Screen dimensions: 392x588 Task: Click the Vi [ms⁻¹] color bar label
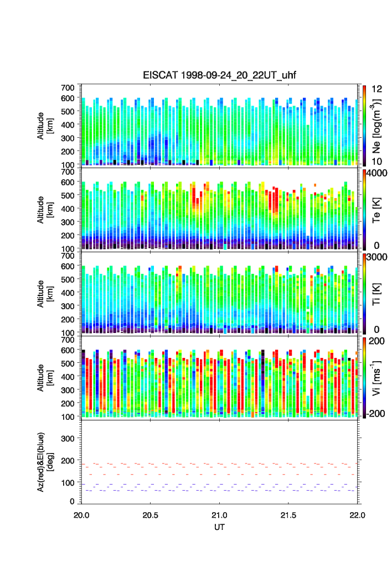click(x=378, y=377)
